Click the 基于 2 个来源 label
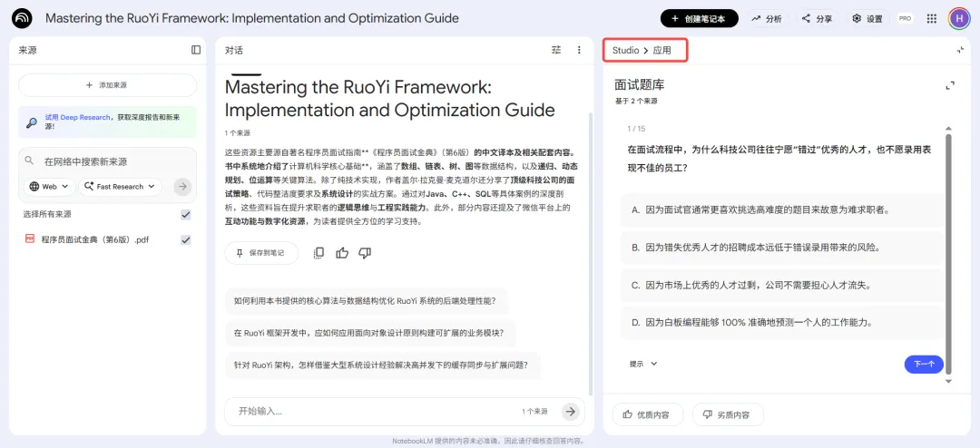980x448 pixels. click(x=635, y=101)
